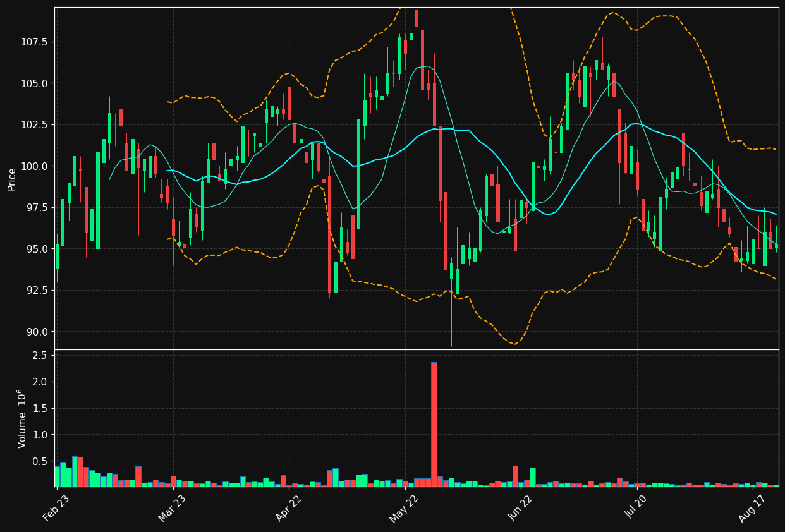This screenshot has height=532, width=785.
Task: Click the 90.0 price tick label
Action: [36, 332]
